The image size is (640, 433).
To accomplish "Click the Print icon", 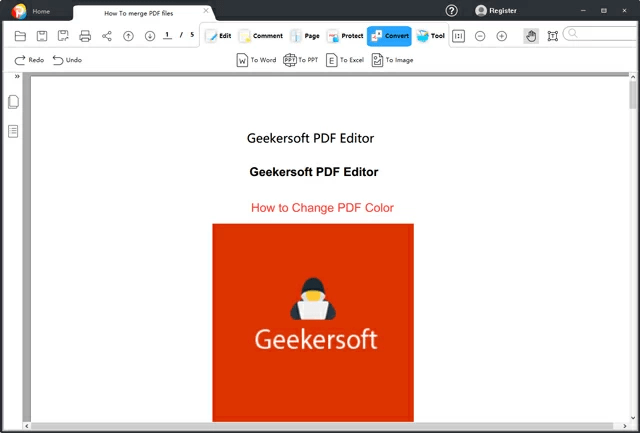I will (x=85, y=36).
